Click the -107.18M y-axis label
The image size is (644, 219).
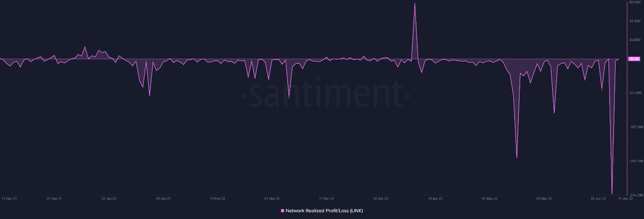[x=636, y=127]
